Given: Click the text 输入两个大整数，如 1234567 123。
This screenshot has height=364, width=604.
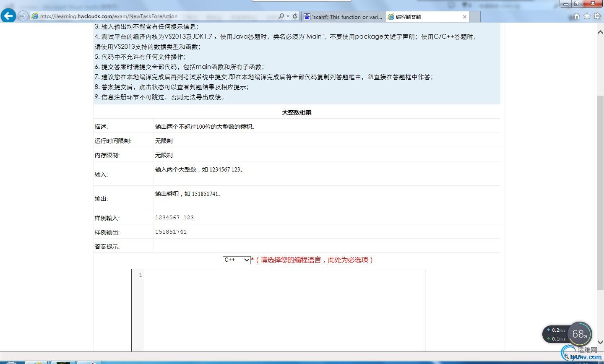Looking at the screenshot, I should coord(199,169).
